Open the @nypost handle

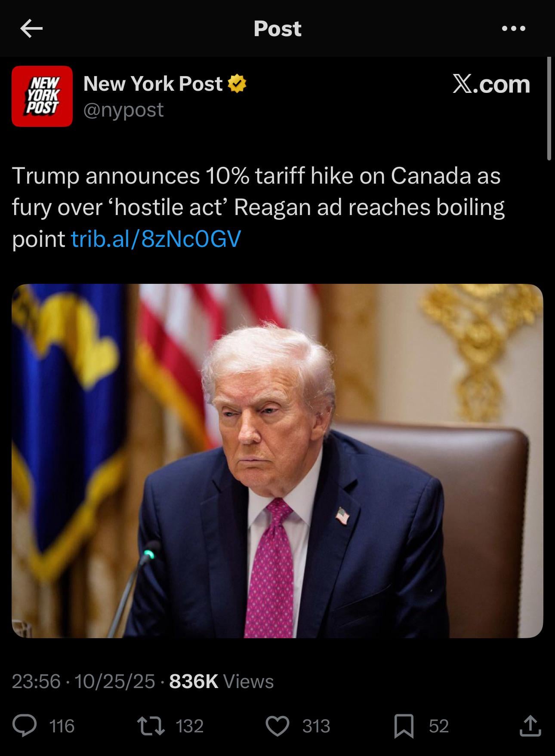[x=123, y=110]
